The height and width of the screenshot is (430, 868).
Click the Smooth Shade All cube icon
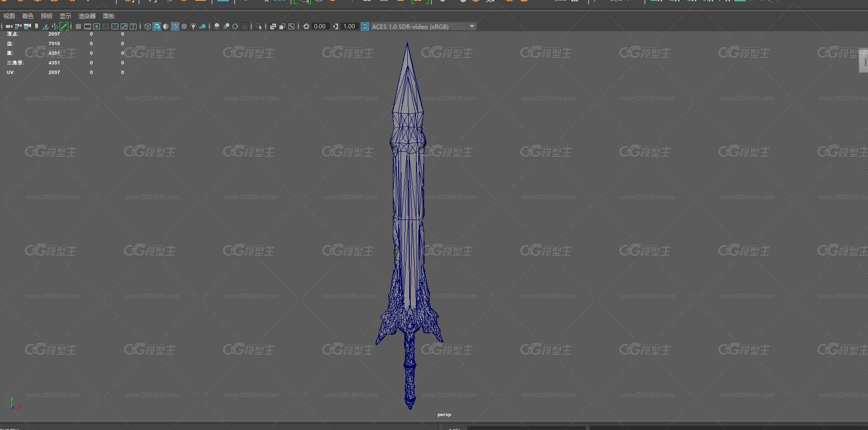pos(157,26)
